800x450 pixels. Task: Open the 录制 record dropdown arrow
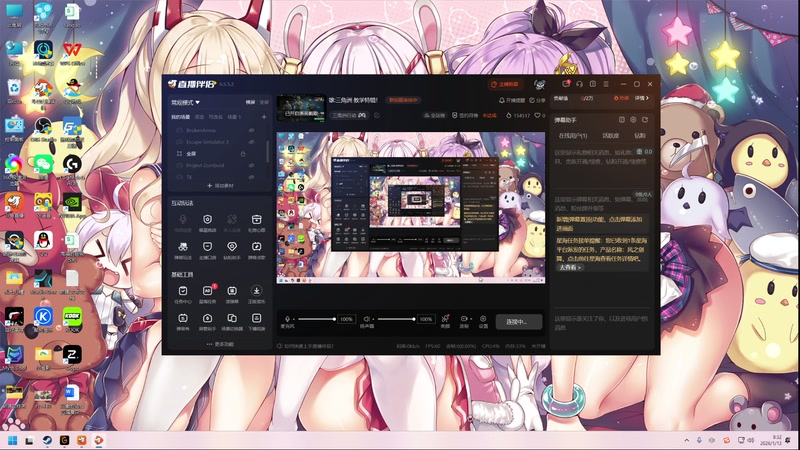pyautogui.click(x=470, y=319)
